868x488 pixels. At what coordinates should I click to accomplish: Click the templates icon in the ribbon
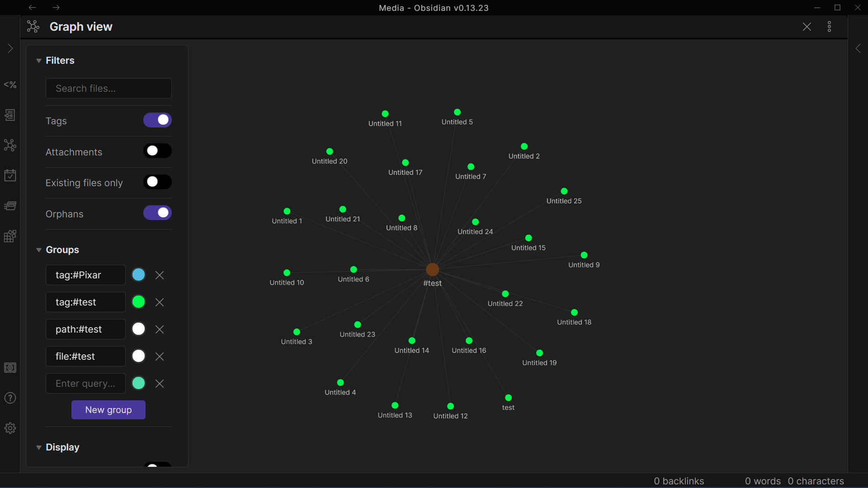click(x=10, y=115)
